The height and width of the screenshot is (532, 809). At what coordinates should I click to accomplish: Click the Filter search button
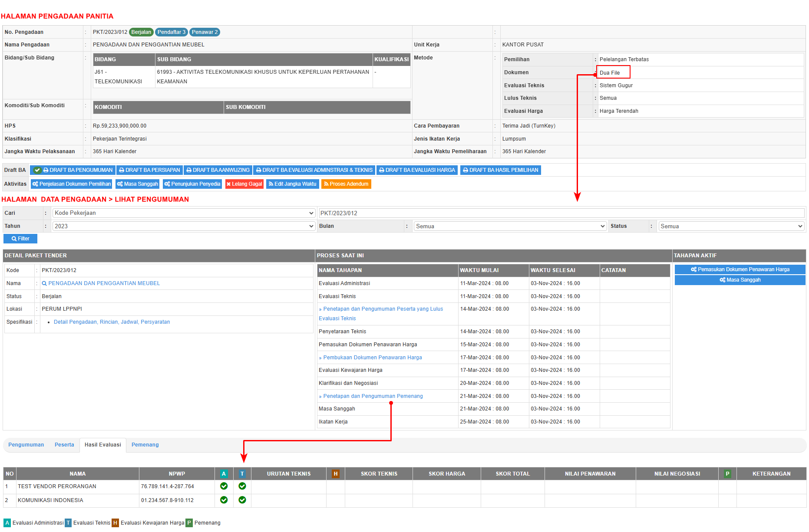click(x=20, y=239)
